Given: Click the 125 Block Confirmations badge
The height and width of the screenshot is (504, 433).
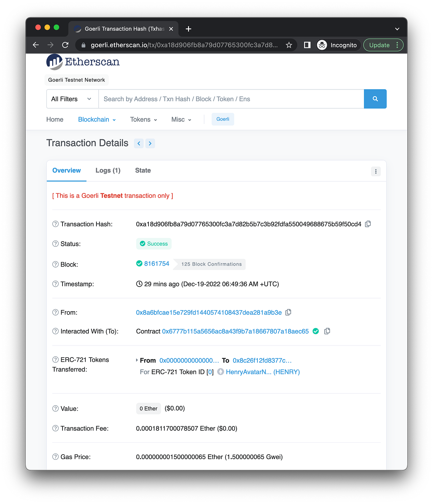Looking at the screenshot, I should click(x=209, y=264).
